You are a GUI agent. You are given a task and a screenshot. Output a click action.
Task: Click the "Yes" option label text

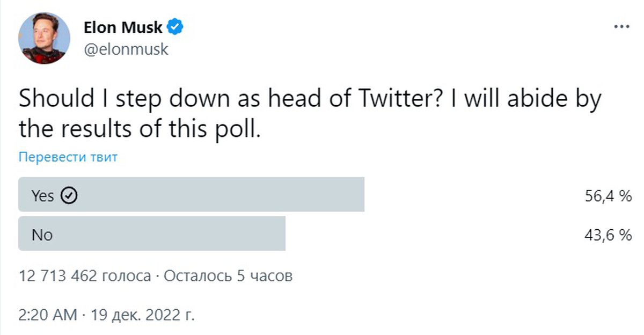(x=42, y=196)
